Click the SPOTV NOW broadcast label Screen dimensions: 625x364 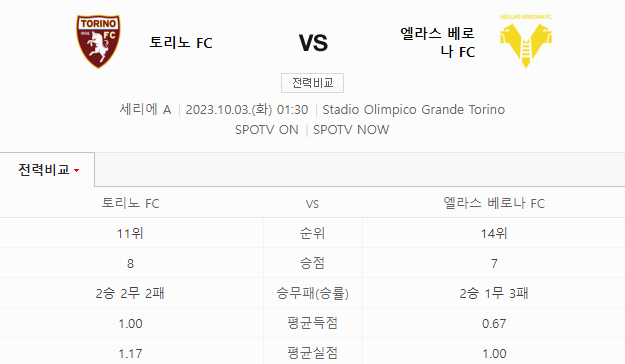[x=351, y=130]
